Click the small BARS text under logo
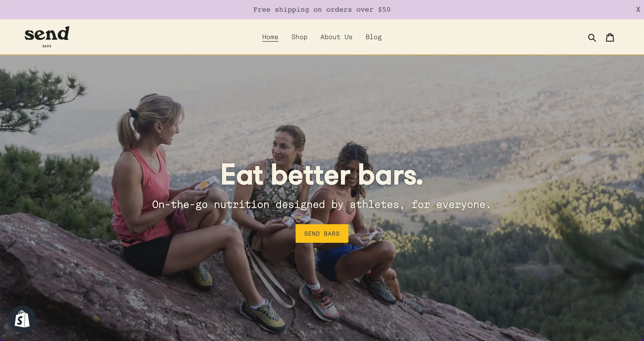This screenshot has height=341, width=644. 47,46
